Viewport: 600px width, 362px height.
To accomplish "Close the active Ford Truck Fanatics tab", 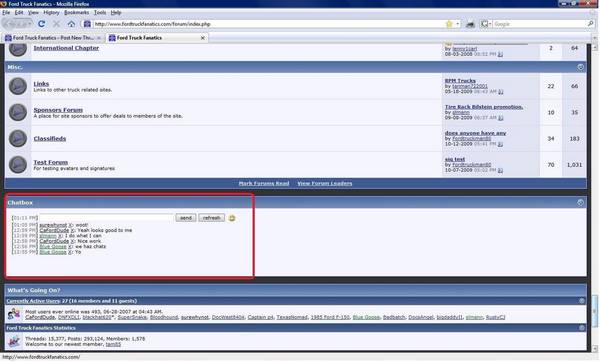I will click(x=202, y=38).
